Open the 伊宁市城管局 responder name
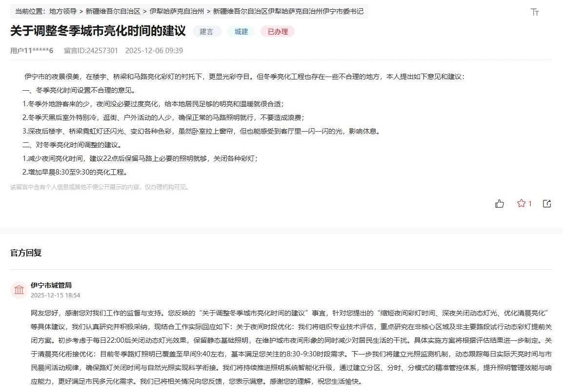 51,285
